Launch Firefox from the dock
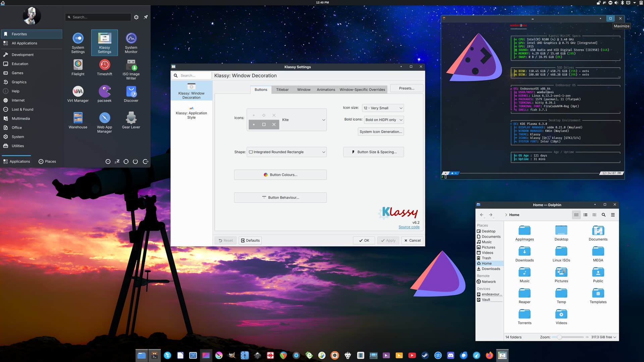Viewport: 644px width, 362px height. 489,355
